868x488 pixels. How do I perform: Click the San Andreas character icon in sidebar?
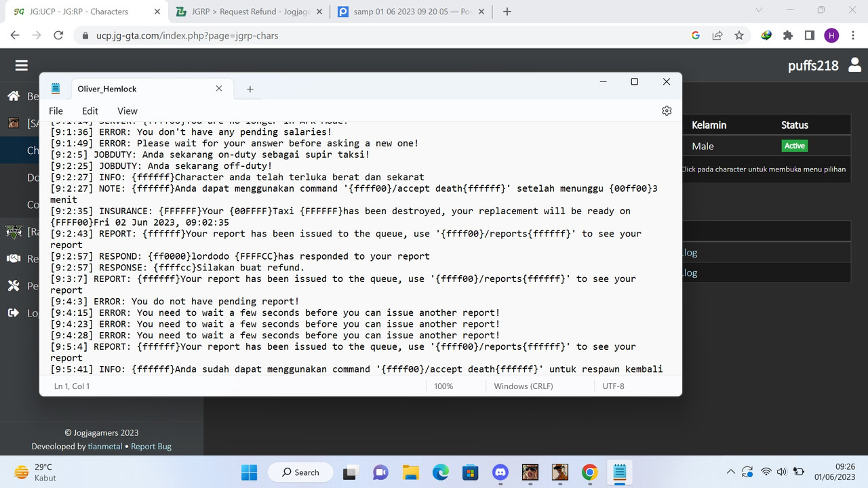pos(14,123)
